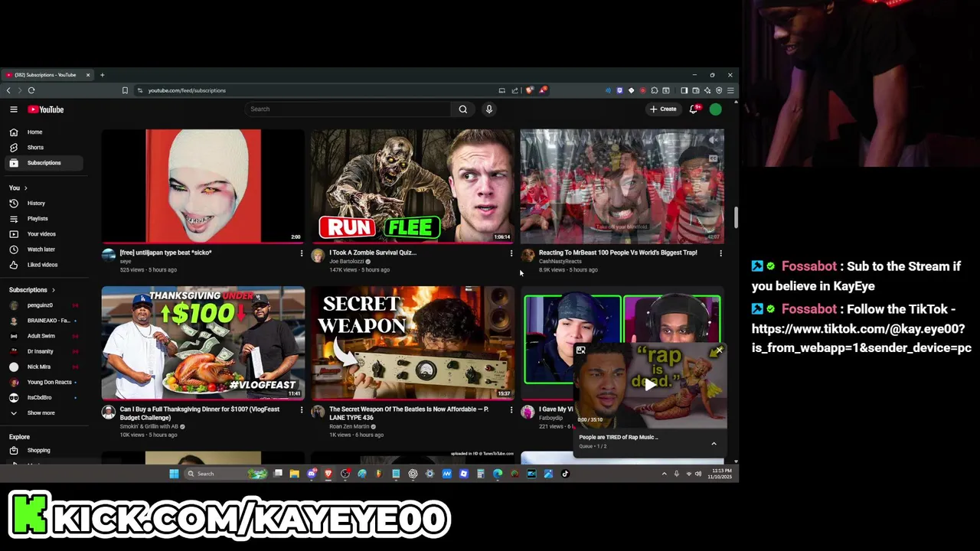Open Thanksgiving under $100 video thumbnail
The width and height of the screenshot is (980, 551).
tap(203, 343)
